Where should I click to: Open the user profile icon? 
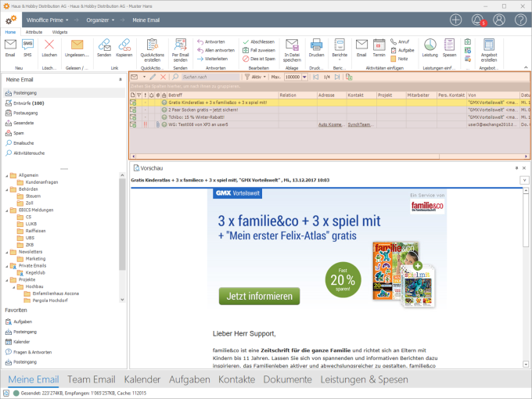[499, 20]
